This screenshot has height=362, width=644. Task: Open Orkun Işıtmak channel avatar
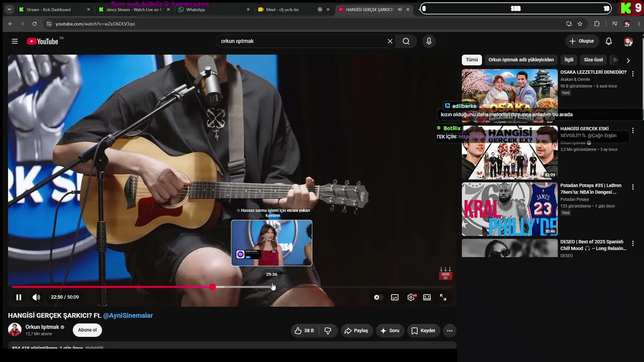tap(15, 330)
